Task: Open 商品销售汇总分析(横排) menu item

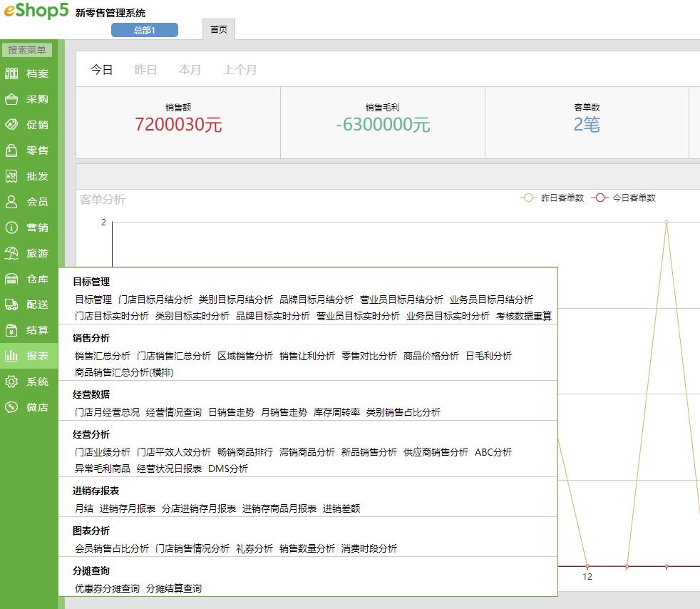Action: tap(124, 372)
